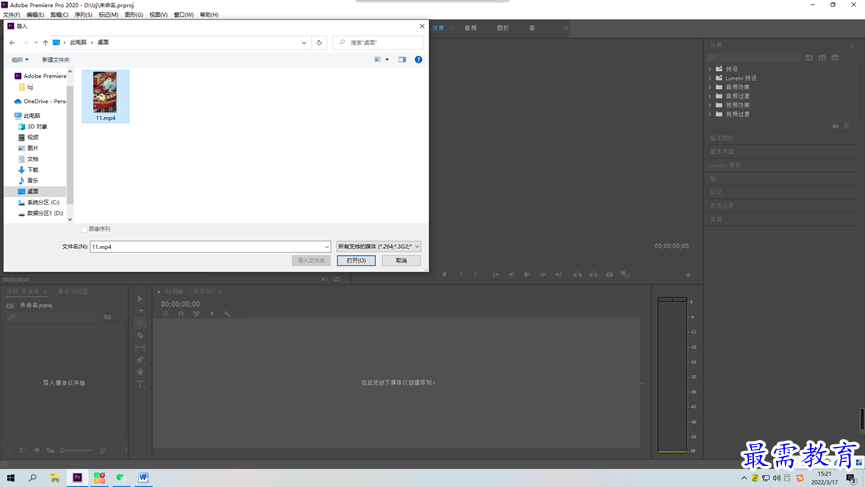The width and height of the screenshot is (865, 487).
Task: Click the Mark Out bracket icon
Action: [x=476, y=275]
